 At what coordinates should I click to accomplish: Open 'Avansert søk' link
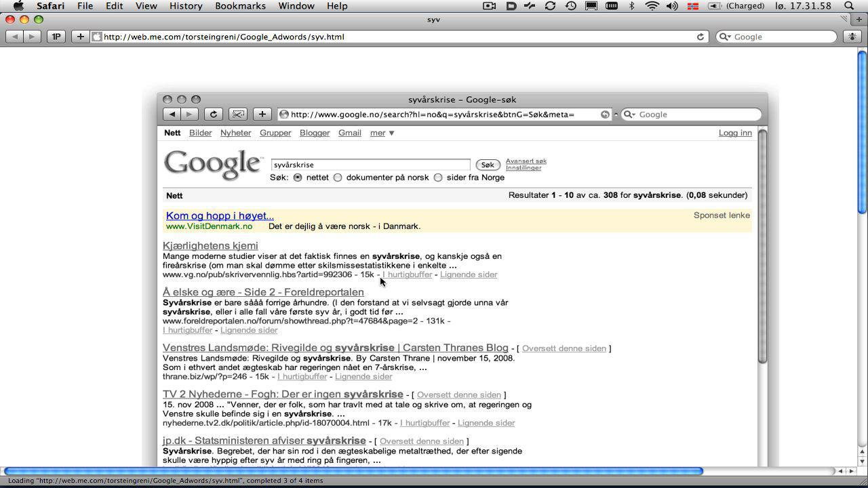coord(526,161)
